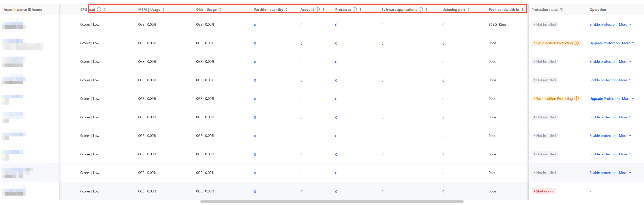Click the CPU load info icon
The width and height of the screenshot is (644, 205).
[x=99, y=9]
